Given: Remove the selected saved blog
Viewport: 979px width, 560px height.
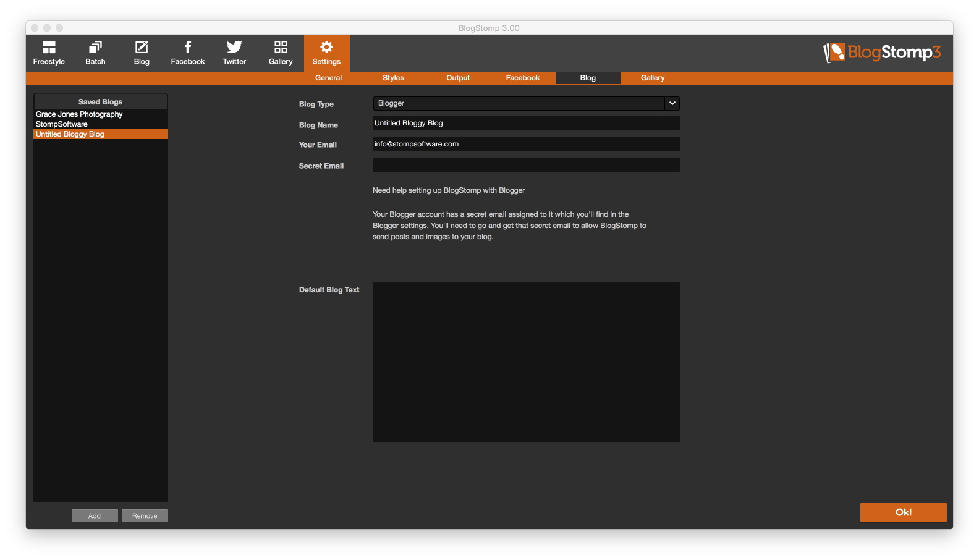Looking at the screenshot, I should coord(145,516).
